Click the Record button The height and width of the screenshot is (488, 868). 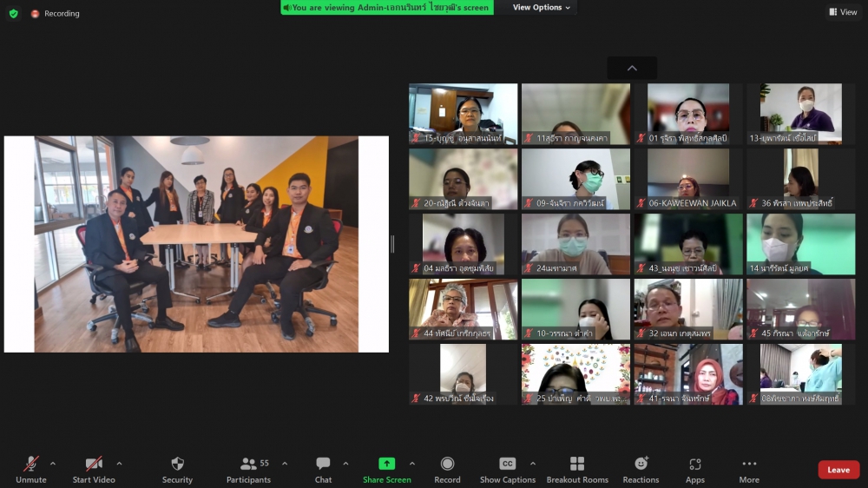pyautogui.click(x=447, y=465)
